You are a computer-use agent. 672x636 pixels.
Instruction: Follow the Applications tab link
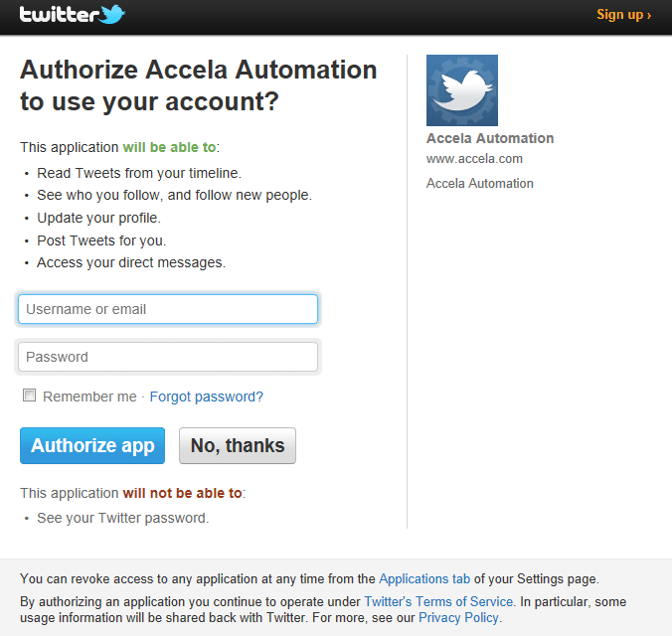[x=424, y=578]
